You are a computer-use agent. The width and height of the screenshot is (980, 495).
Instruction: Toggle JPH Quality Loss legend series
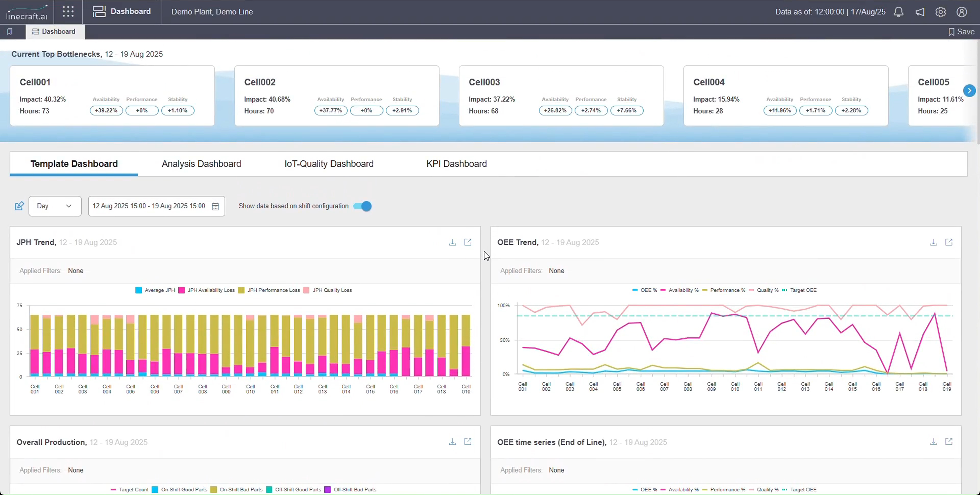pyautogui.click(x=327, y=290)
